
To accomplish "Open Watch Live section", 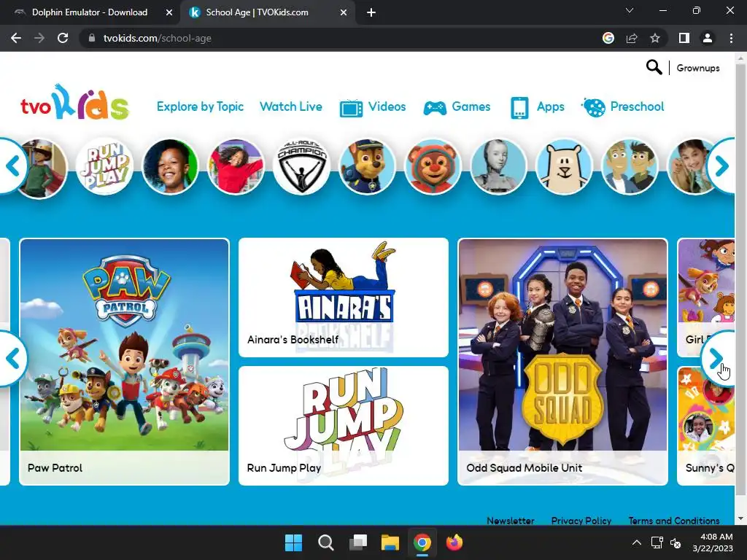I will (291, 106).
